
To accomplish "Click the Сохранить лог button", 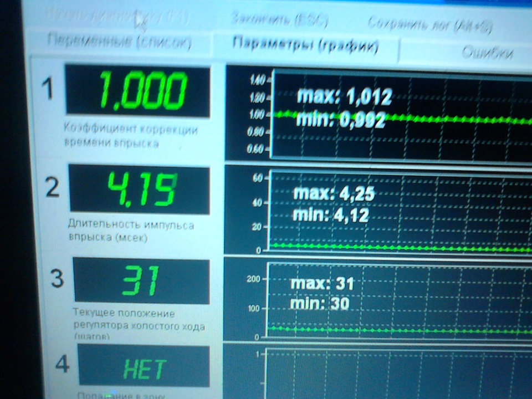I will 430,24.
